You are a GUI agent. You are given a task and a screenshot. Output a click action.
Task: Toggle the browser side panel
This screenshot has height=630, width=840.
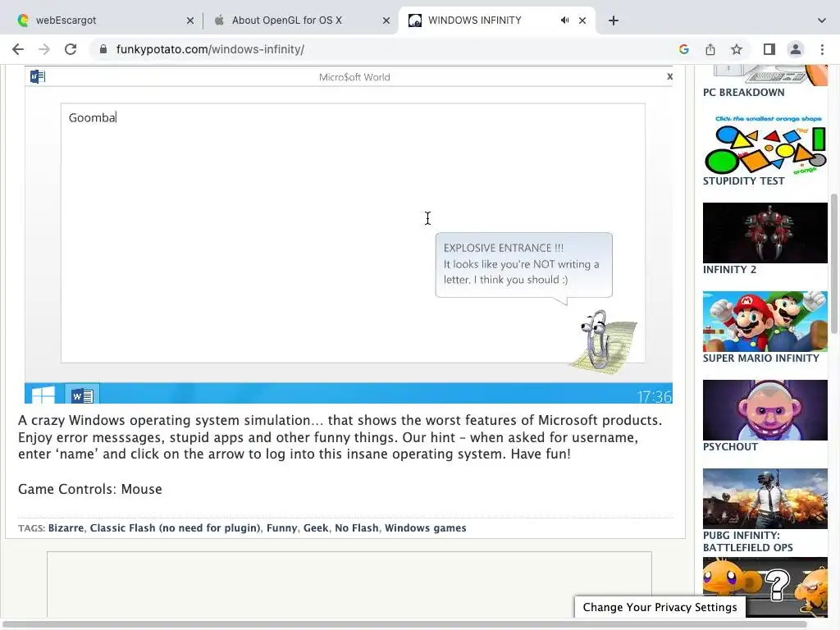769,49
